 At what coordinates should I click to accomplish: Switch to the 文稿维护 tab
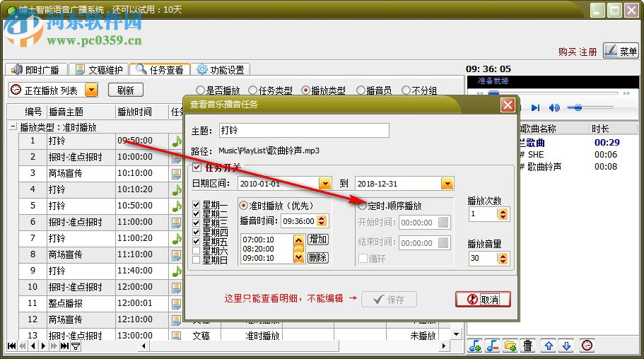coord(98,70)
